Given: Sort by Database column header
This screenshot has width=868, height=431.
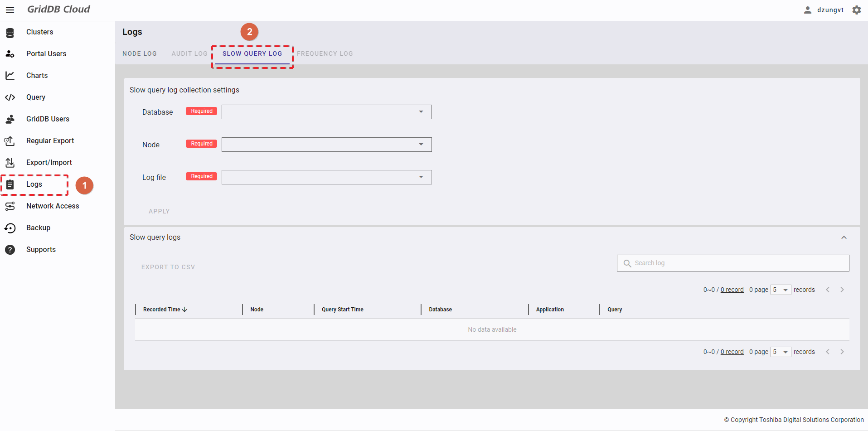Looking at the screenshot, I should [x=441, y=310].
